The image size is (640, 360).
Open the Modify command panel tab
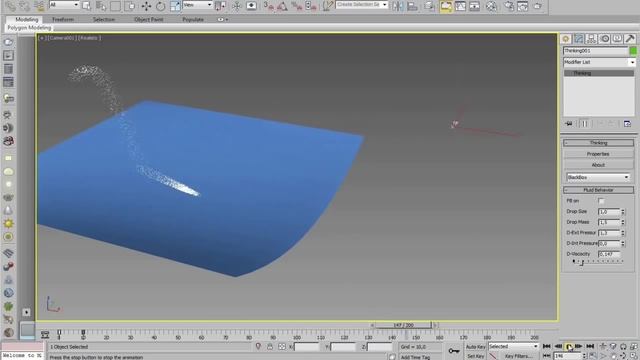coord(579,39)
